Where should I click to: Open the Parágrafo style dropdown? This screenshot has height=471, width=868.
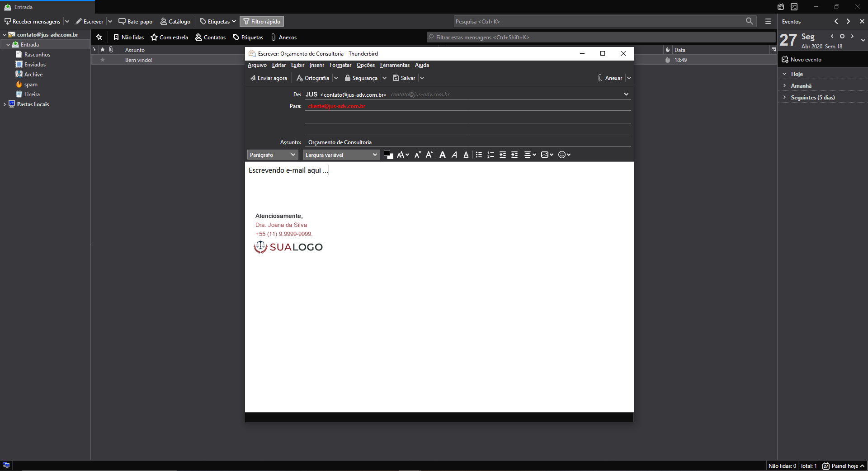coord(272,155)
